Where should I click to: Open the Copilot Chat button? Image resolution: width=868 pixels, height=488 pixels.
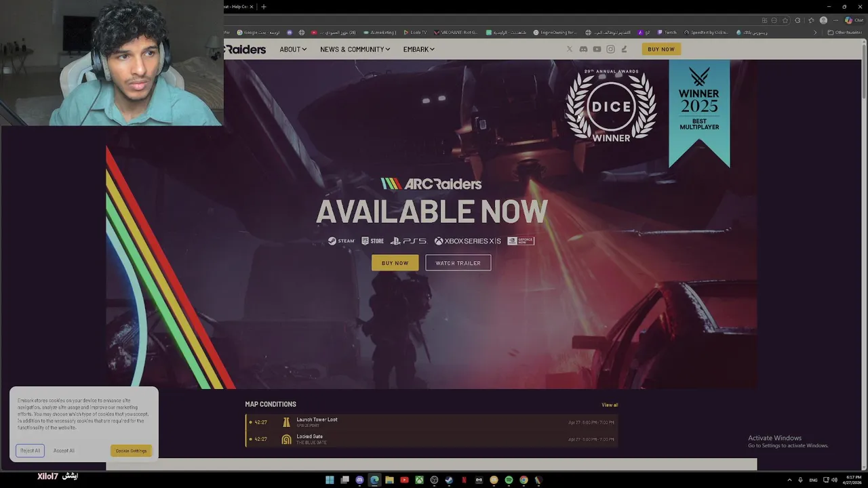coord(854,20)
